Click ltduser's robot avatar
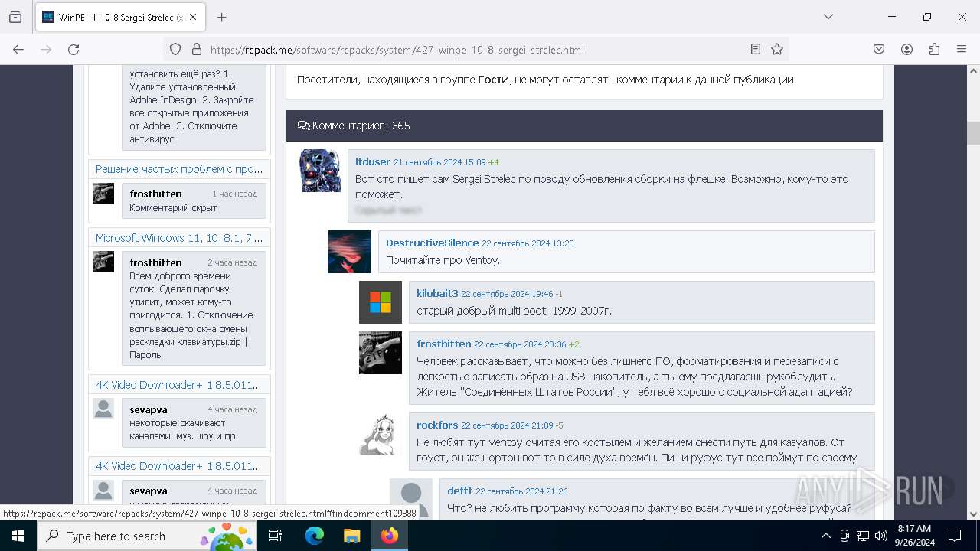The image size is (980, 551). pos(319,171)
